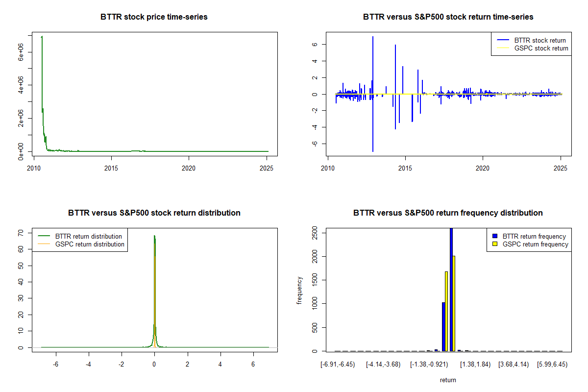Click the 'frequency' y-axis label
The width and height of the screenshot is (588, 392).
pos(299,290)
